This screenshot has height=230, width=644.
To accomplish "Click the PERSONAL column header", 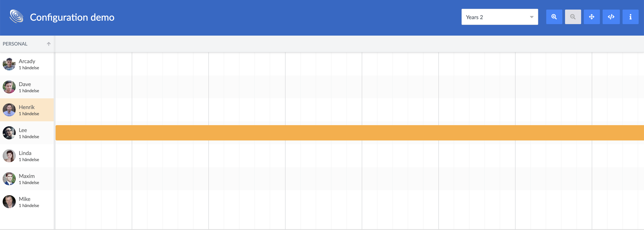I will coord(15,44).
